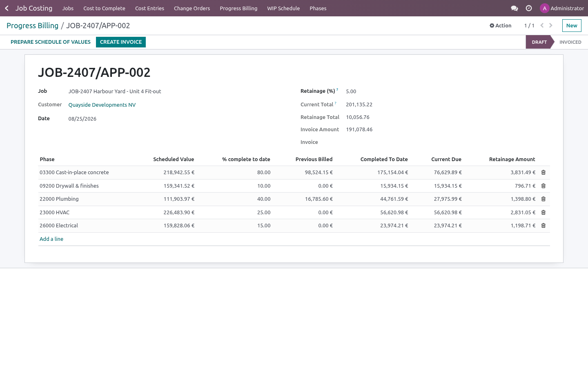Delete the 26000 Electrical line

(x=543, y=226)
